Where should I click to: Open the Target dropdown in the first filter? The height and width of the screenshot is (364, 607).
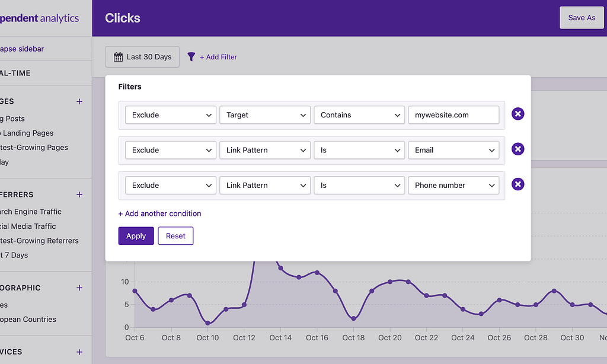tap(264, 114)
